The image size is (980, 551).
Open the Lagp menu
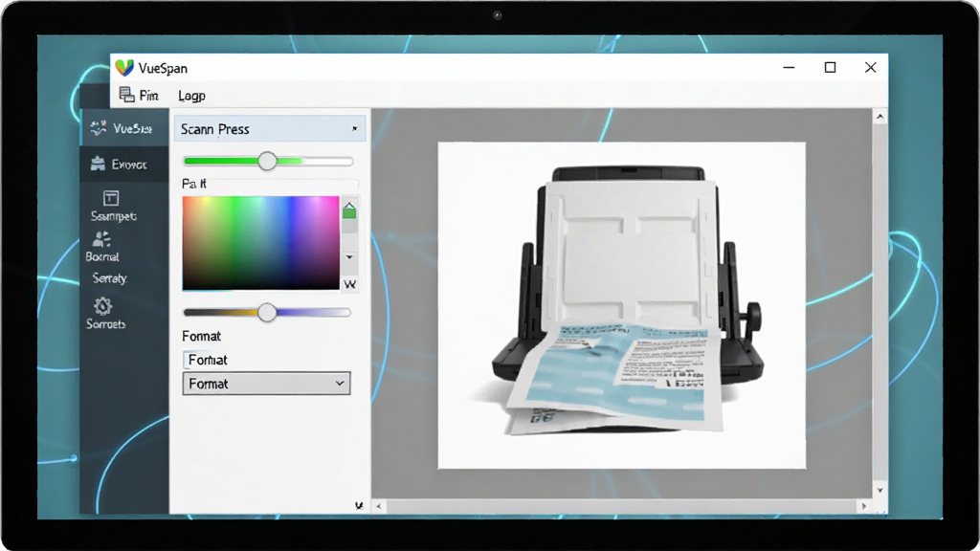tap(191, 96)
